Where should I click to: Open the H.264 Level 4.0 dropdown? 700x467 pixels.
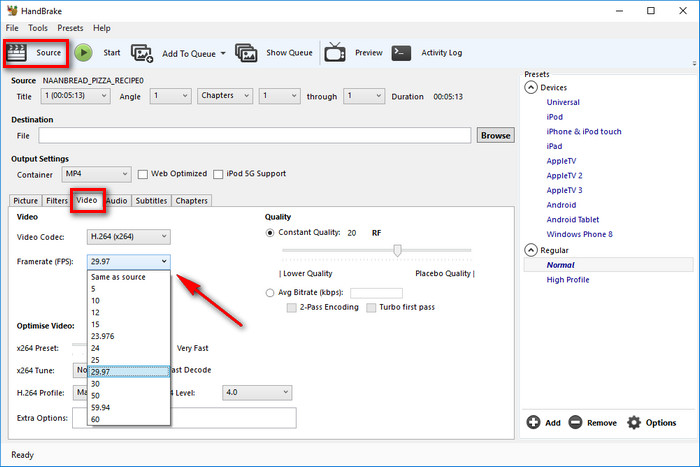coord(257,393)
